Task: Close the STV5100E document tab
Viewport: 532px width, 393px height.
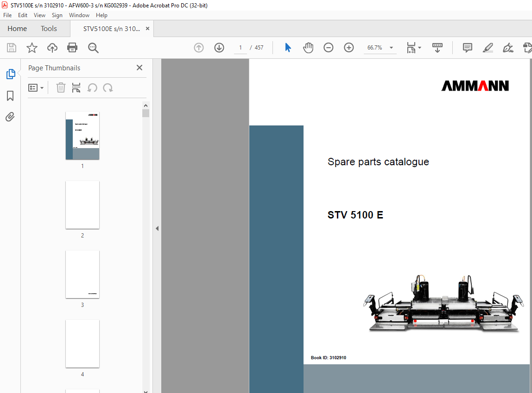Action: (147, 29)
